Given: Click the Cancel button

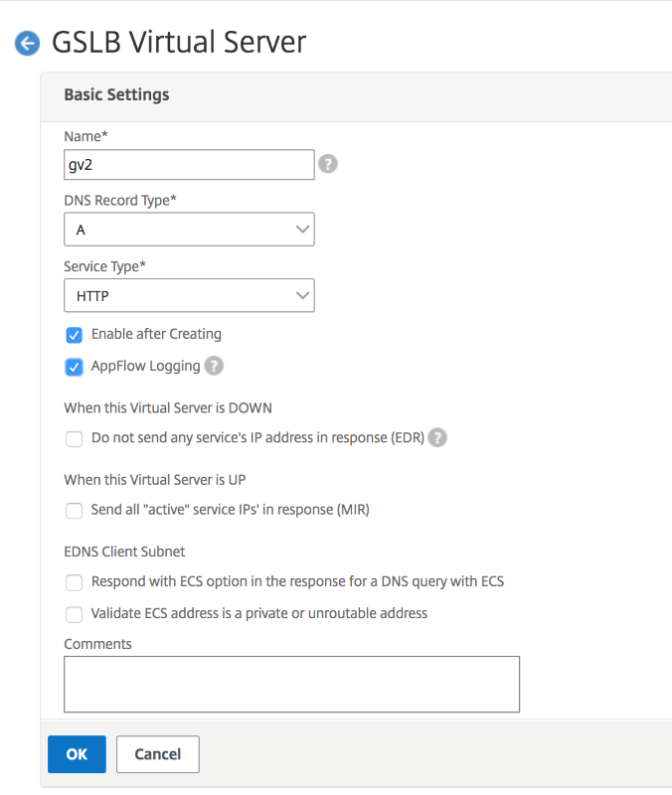Looking at the screenshot, I should [157, 754].
